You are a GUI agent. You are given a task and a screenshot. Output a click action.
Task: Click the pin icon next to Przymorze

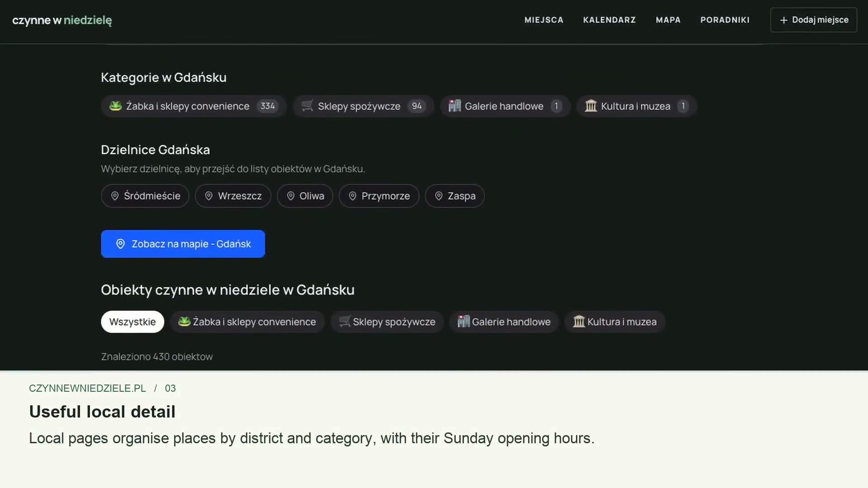[353, 196]
